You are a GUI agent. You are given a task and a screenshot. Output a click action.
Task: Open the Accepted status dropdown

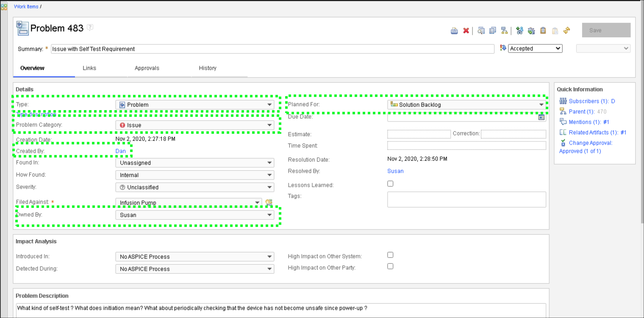(x=535, y=49)
